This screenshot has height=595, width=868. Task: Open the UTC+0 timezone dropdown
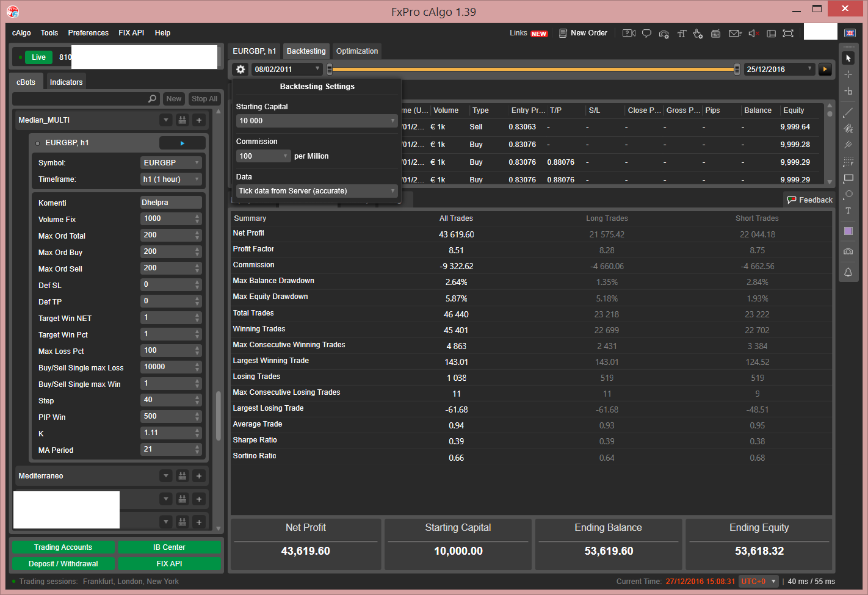click(759, 582)
